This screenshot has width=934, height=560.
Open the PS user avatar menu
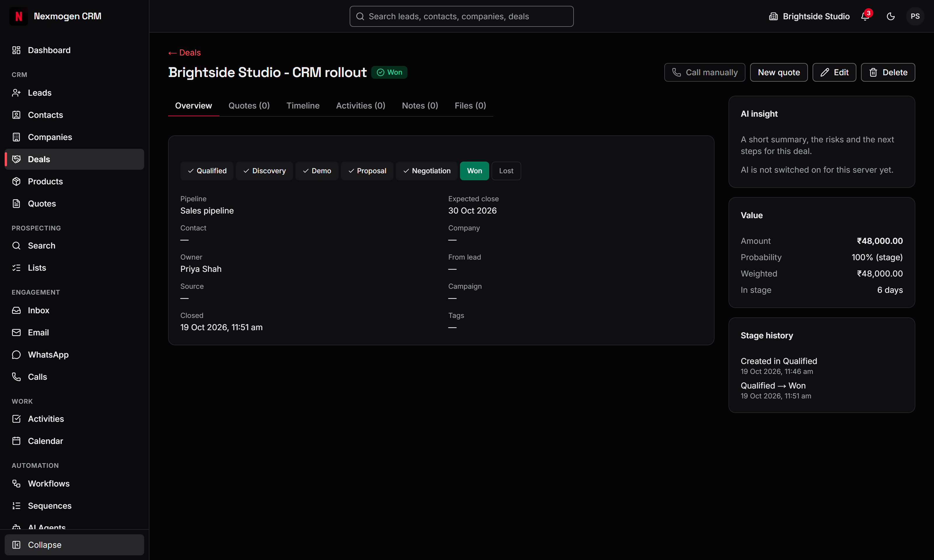pos(915,16)
